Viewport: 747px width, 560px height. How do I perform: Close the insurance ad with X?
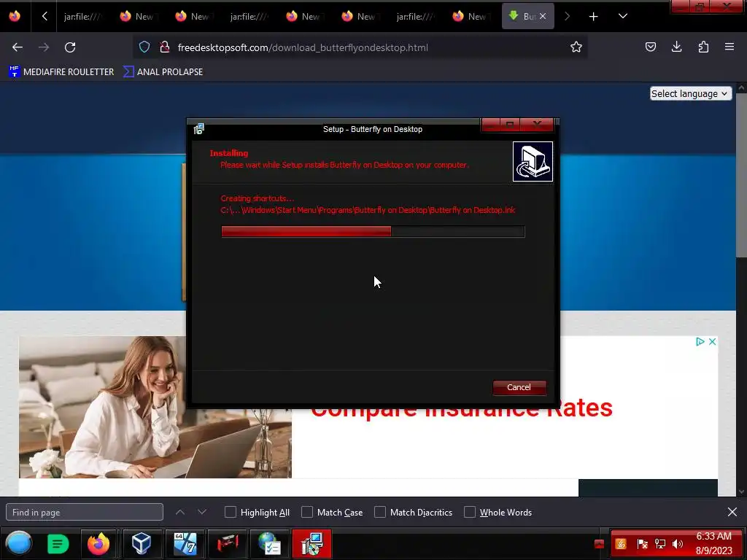pos(712,341)
